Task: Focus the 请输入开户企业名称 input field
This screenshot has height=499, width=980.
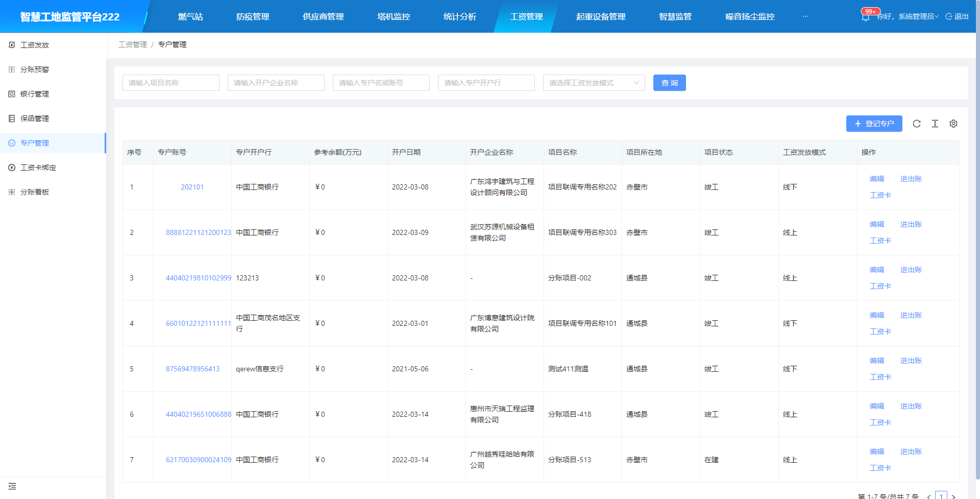Action: (x=276, y=83)
